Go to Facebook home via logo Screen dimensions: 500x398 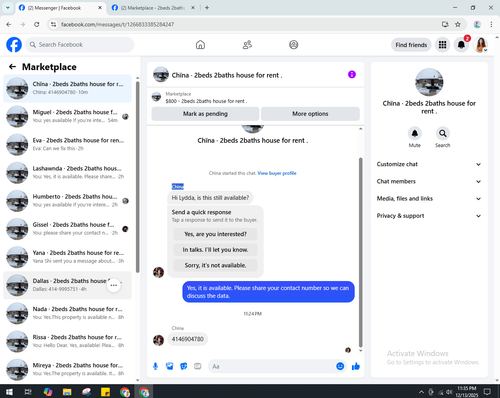[x=14, y=45]
